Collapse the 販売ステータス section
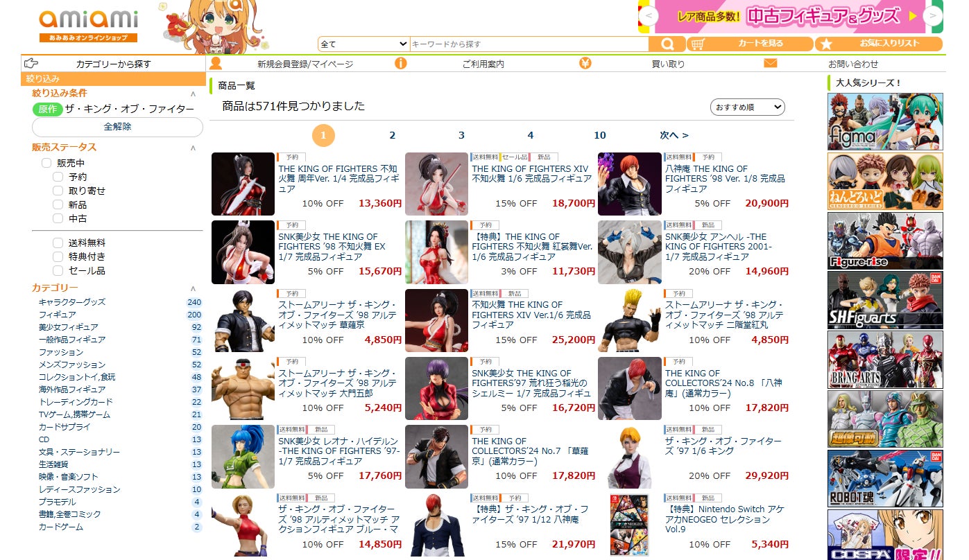Viewport: 969px width, 560px height. [x=193, y=148]
